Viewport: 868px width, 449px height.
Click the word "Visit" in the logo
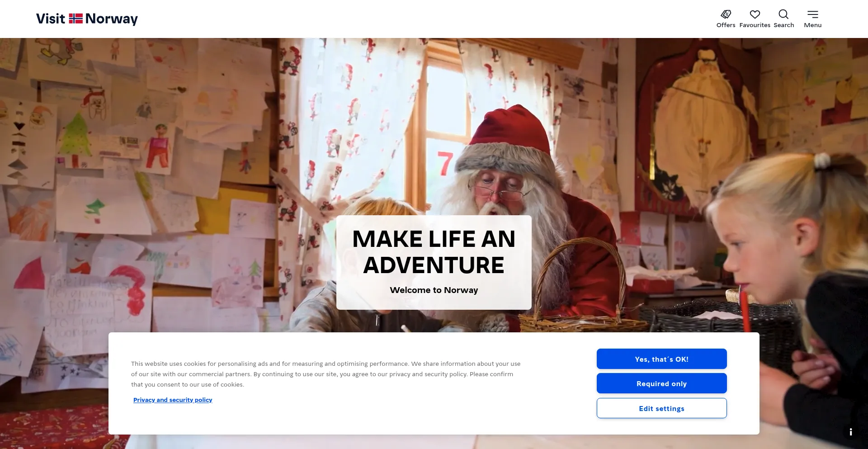click(51, 19)
